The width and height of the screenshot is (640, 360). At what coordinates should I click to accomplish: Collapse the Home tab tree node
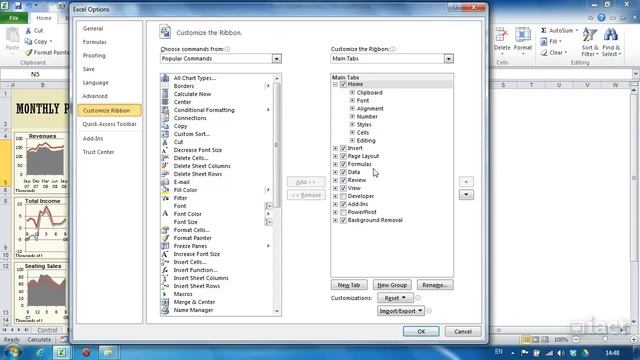click(x=335, y=84)
